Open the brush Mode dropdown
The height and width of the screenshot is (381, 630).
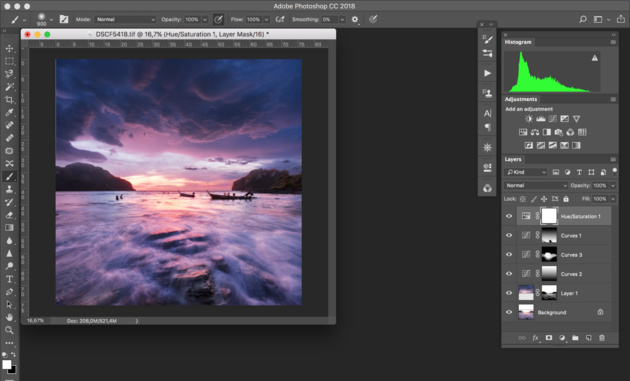[x=125, y=19]
